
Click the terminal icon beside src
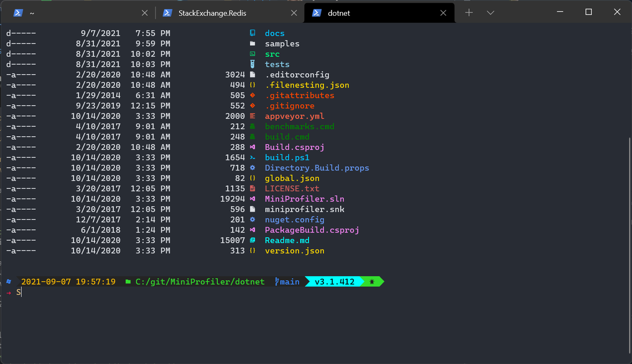click(x=252, y=54)
